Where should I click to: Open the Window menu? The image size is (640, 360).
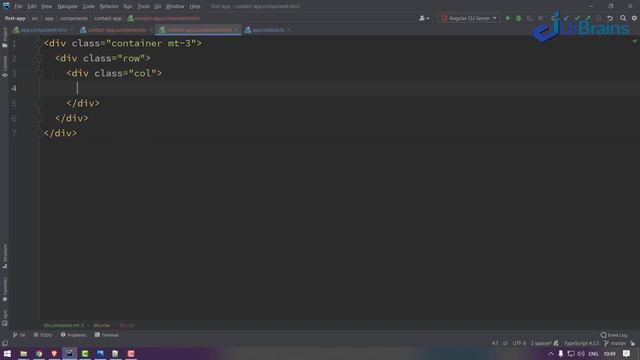tap(175, 7)
